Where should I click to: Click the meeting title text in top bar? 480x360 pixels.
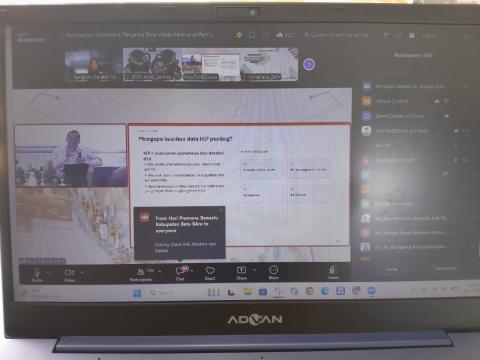coord(139,35)
